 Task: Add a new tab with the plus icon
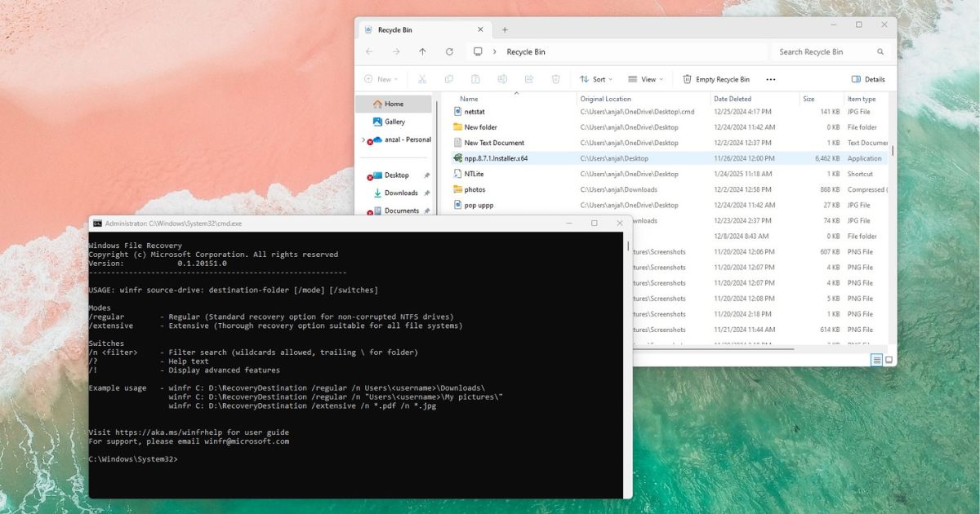pyautogui.click(x=505, y=29)
